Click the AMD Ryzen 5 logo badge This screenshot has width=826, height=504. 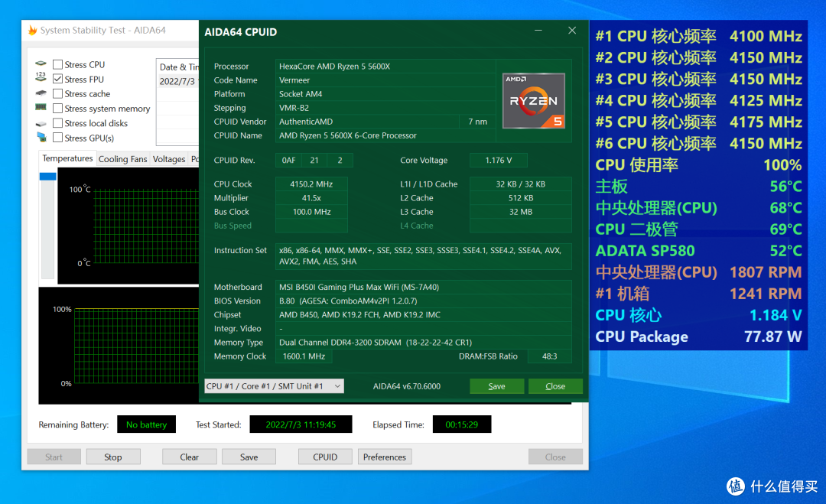[534, 101]
